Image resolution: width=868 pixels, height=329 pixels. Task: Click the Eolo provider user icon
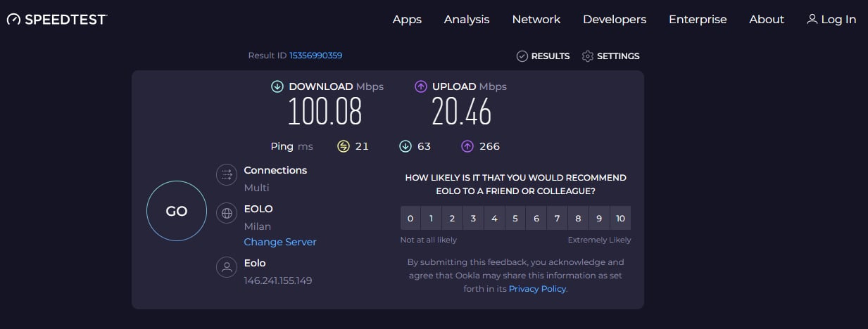click(227, 267)
